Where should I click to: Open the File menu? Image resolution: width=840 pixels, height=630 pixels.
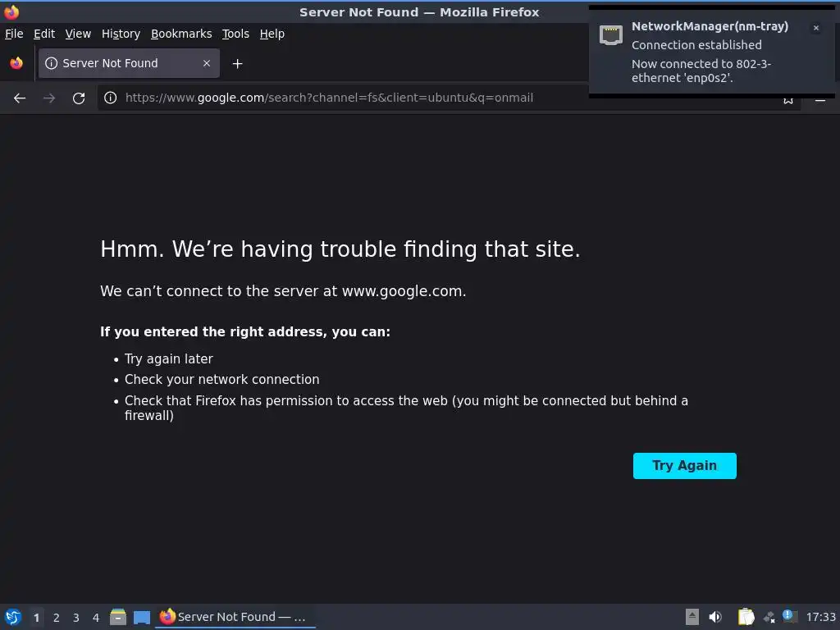tap(14, 34)
